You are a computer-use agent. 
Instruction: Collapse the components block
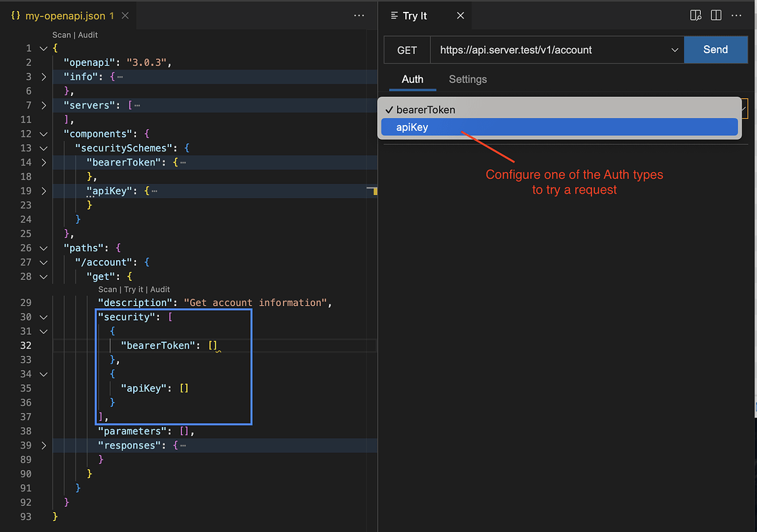(44, 134)
